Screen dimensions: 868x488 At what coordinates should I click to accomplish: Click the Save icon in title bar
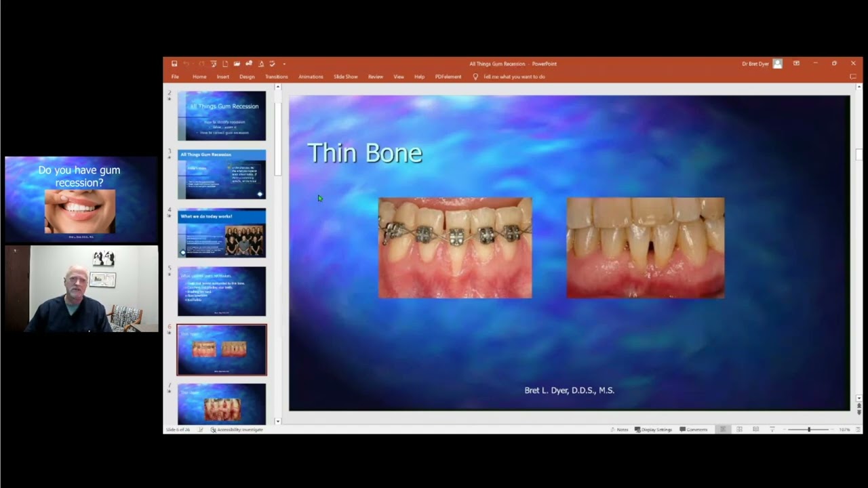pos(174,64)
